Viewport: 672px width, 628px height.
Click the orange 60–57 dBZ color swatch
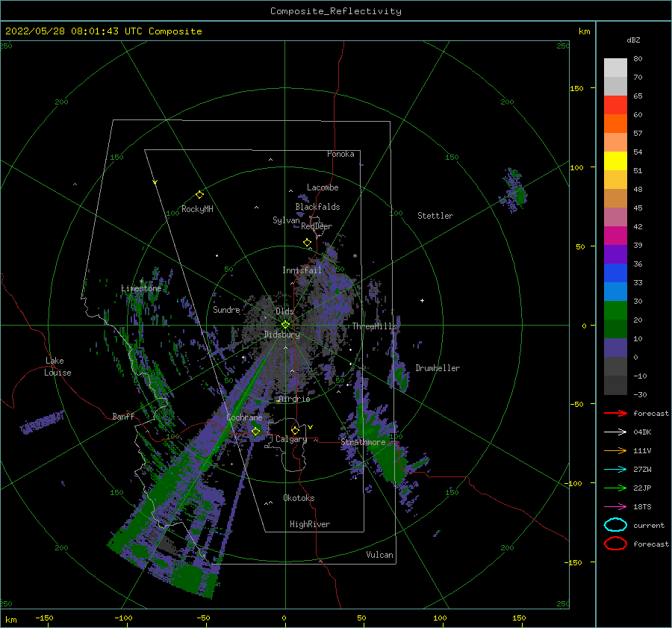coord(615,124)
